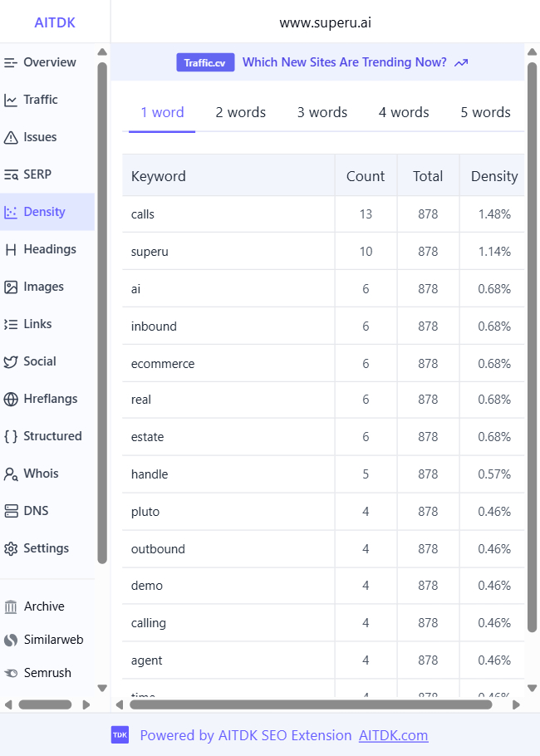Open the Similarweb shortcut

[53, 640]
